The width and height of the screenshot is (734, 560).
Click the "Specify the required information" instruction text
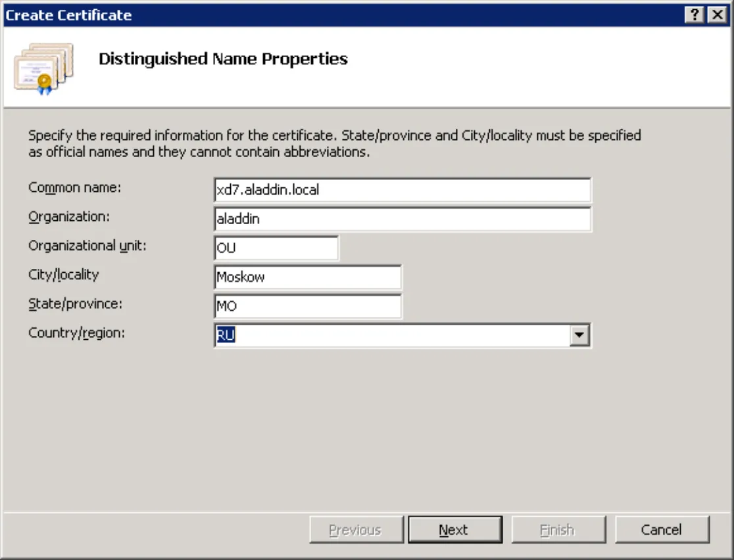(x=335, y=144)
